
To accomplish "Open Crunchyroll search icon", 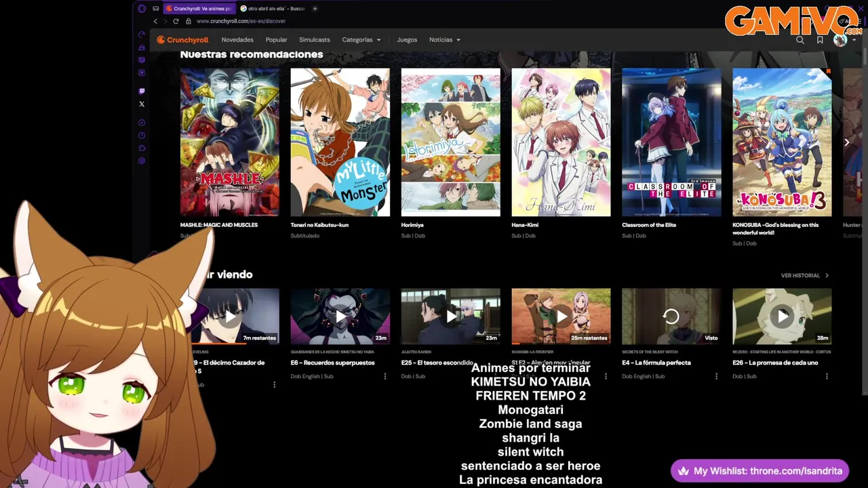I will (x=800, y=40).
